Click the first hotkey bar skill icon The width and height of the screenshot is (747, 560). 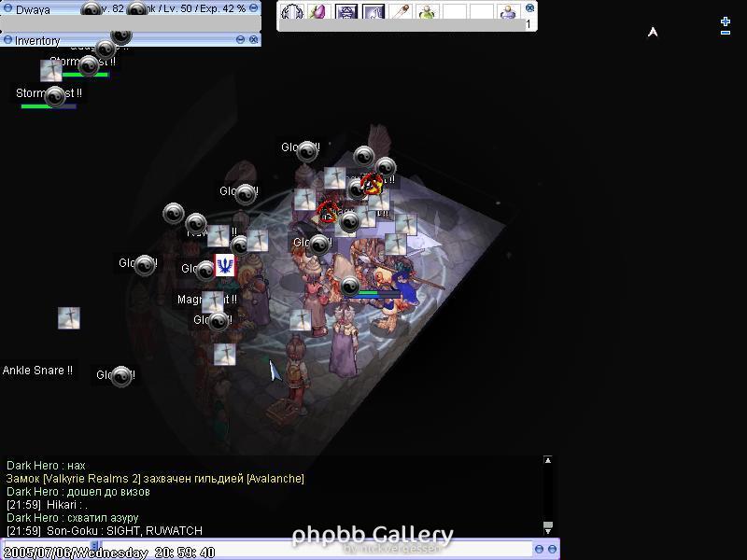pyautogui.click(x=292, y=13)
